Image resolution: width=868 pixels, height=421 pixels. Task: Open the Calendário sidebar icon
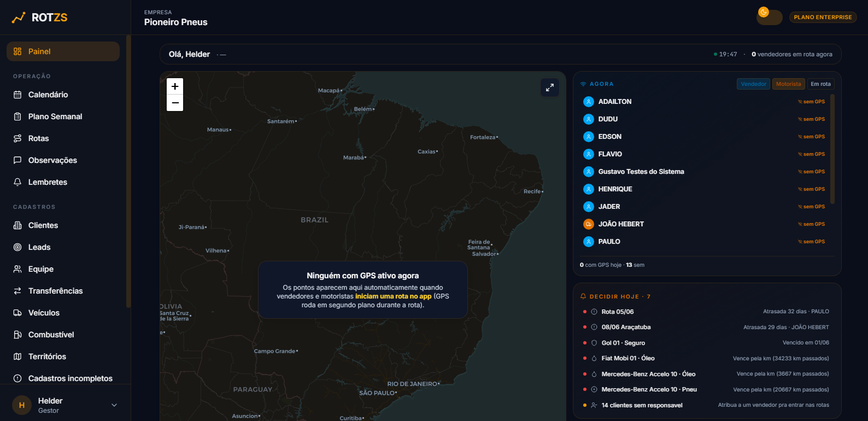[x=17, y=95]
